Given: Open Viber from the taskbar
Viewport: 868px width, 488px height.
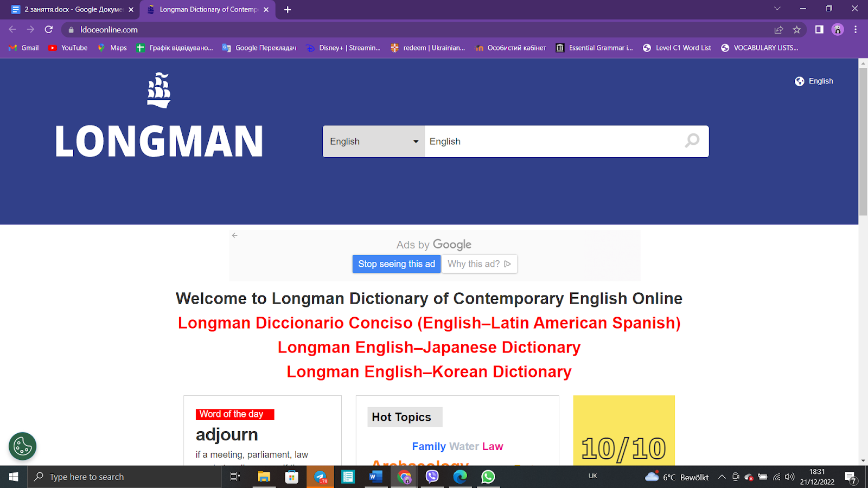Looking at the screenshot, I should click(x=432, y=477).
